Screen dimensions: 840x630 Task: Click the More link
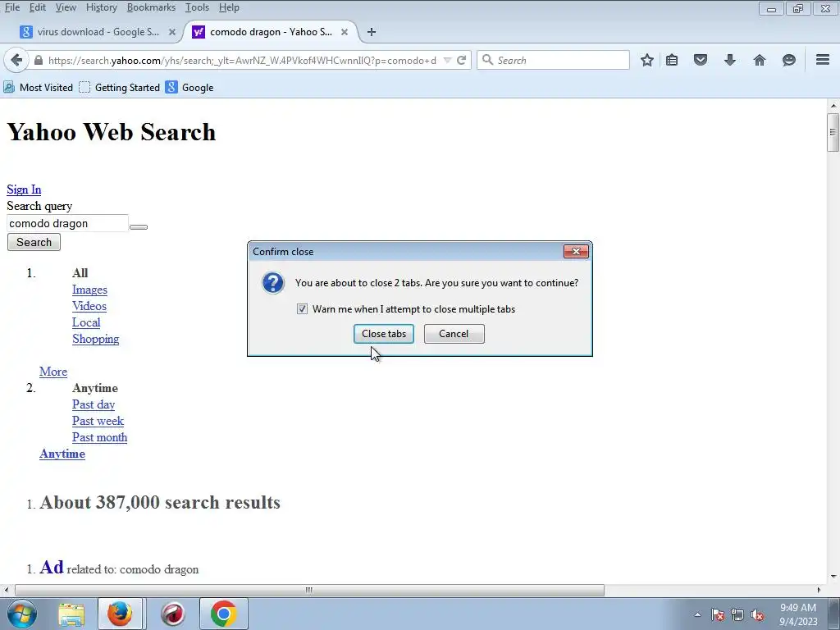(x=53, y=372)
